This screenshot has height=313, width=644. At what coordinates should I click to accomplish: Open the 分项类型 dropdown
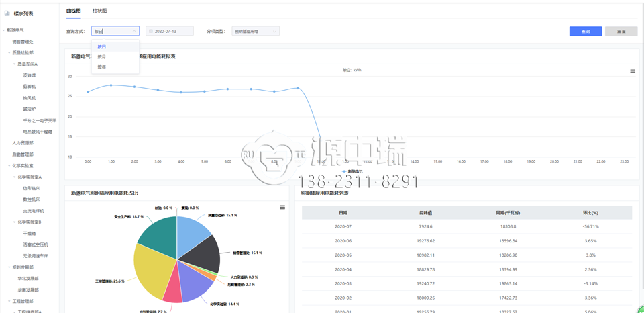[255, 32]
